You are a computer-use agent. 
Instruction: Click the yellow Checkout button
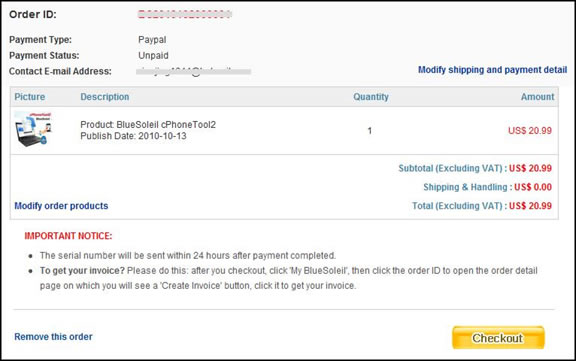point(498,337)
